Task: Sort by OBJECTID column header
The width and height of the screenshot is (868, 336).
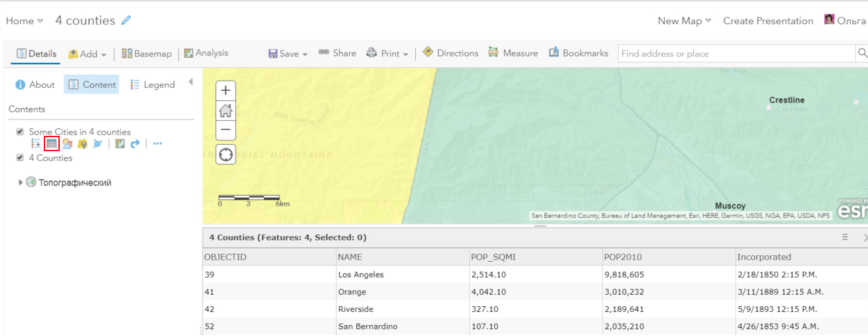Action: coord(269,257)
